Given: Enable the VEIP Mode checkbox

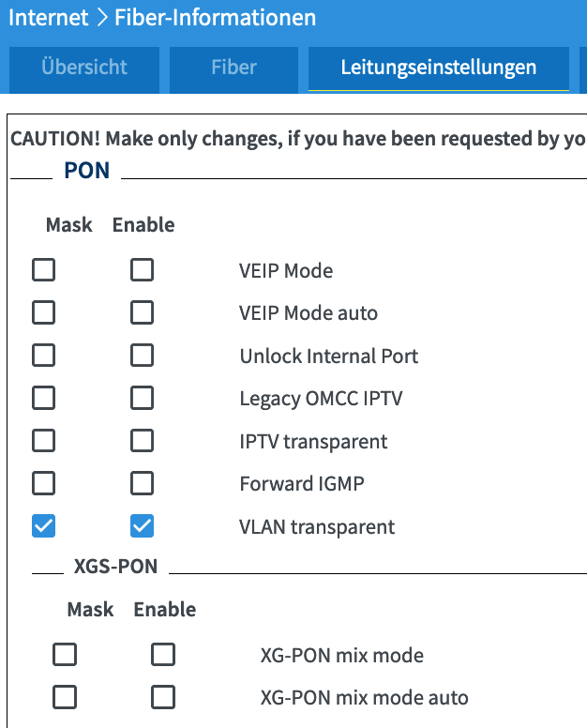Looking at the screenshot, I should [x=142, y=270].
